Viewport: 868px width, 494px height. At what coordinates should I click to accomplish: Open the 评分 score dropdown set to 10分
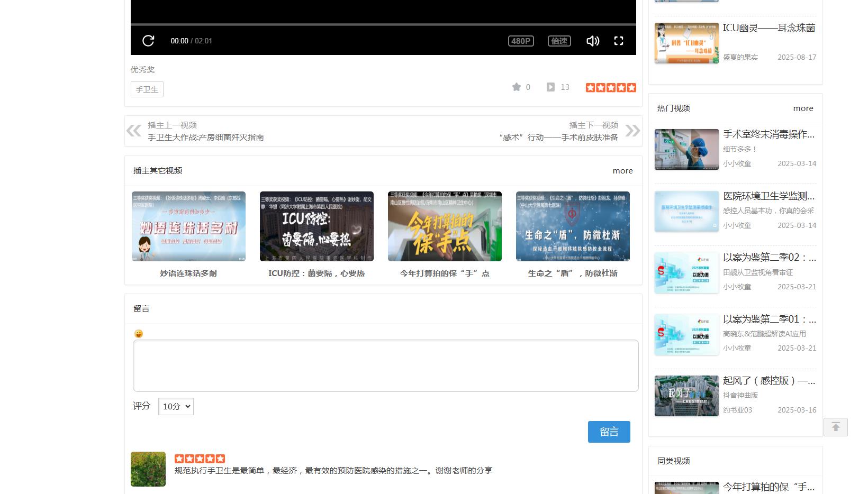[x=175, y=406]
